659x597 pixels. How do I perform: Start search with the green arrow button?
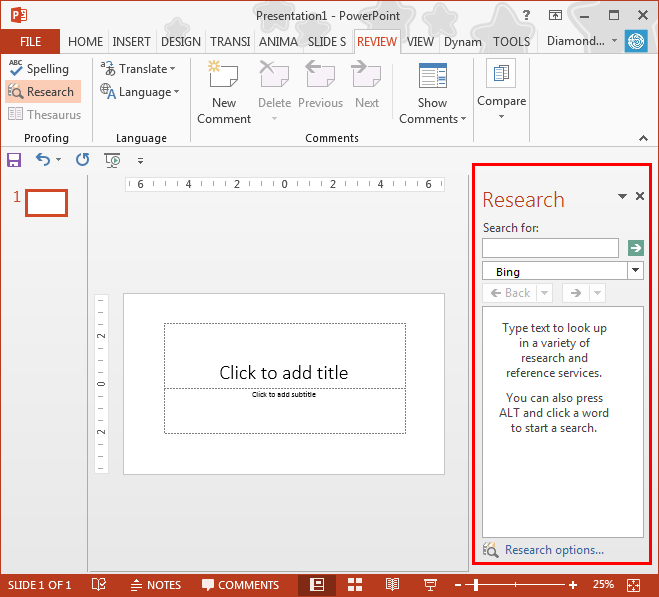pyautogui.click(x=635, y=248)
